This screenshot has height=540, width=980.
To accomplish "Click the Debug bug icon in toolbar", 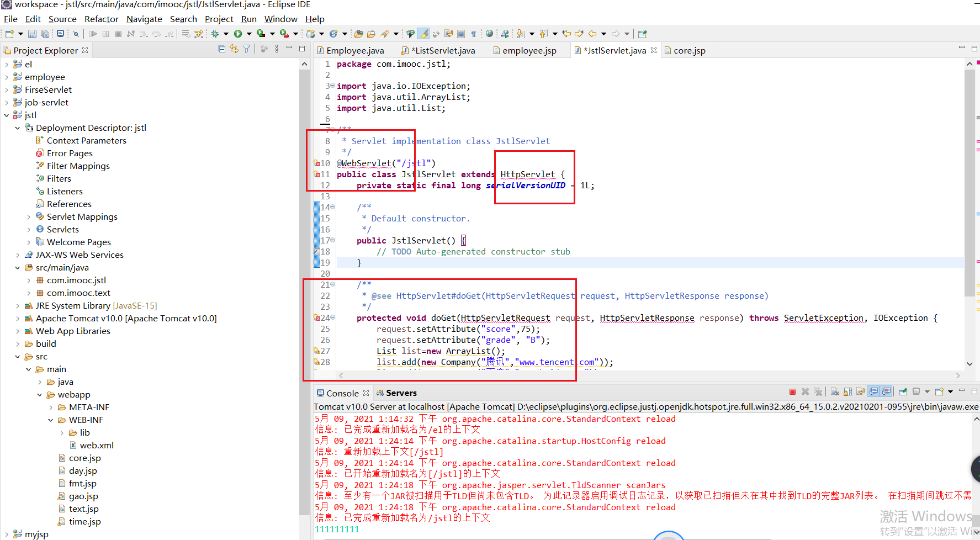I will (215, 34).
